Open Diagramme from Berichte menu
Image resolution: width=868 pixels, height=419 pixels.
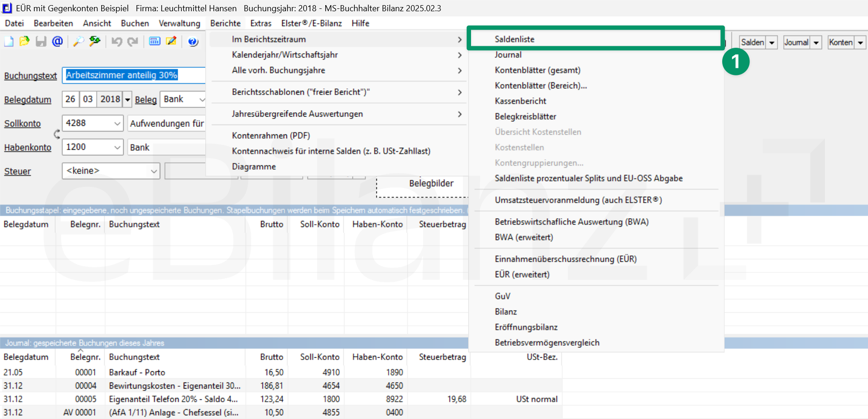tap(337, 167)
